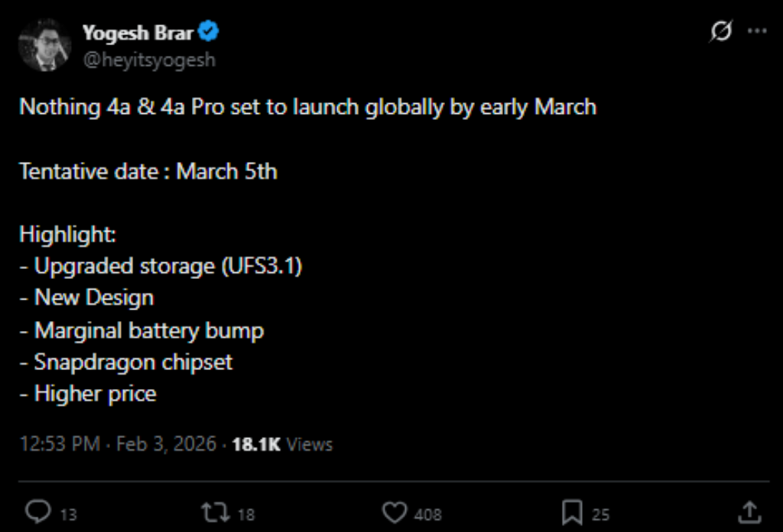The height and width of the screenshot is (532, 783).
Task: Open Yogesh Brar's profile via his name
Action: click(x=138, y=31)
